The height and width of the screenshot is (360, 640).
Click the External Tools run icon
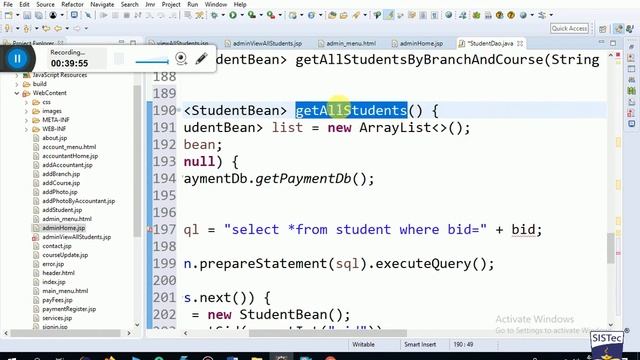pos(271,15)
